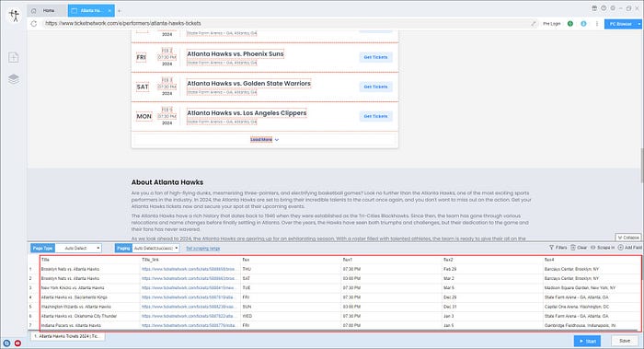Click the URL address bar field
This screenshot has width=644, height=349.
pos(287,23)
